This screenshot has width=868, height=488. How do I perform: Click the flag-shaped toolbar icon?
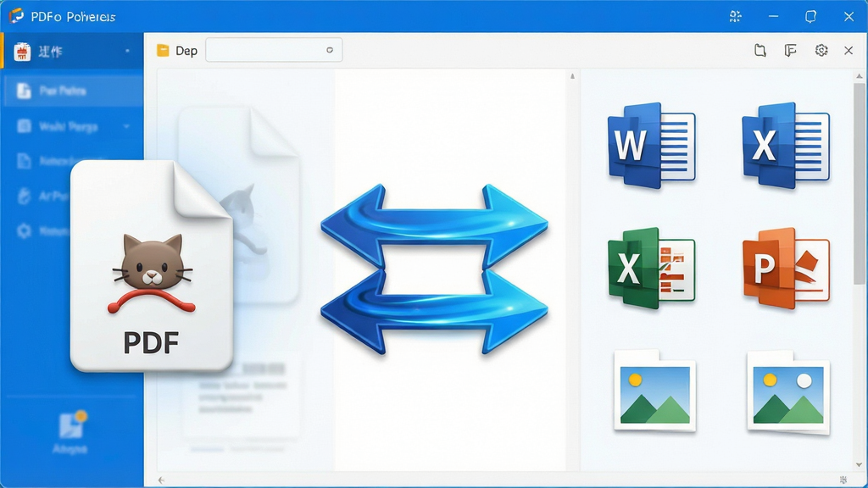coord(791,50)
